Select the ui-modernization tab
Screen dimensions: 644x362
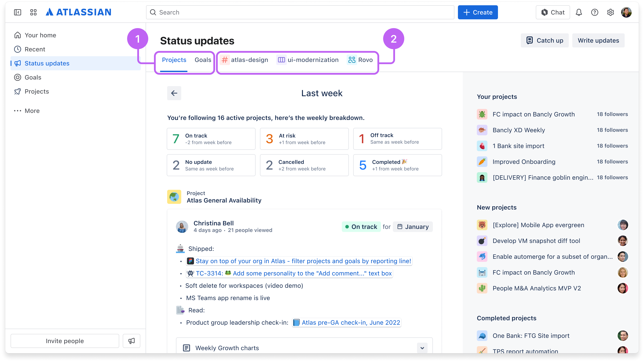[307, 60]
